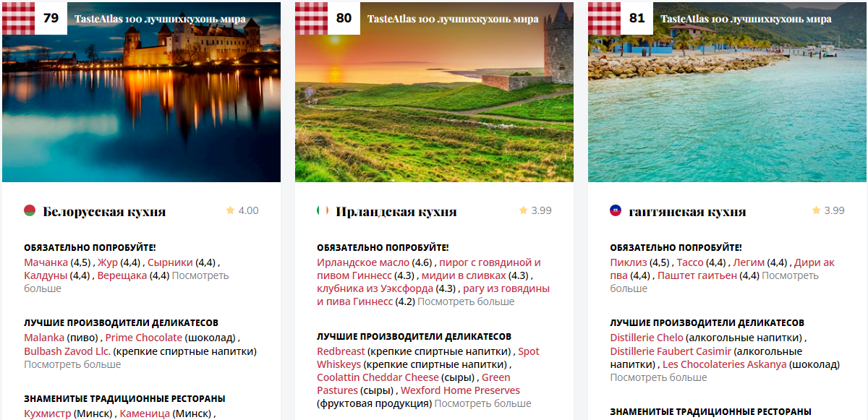Click the checkered icon beside rank 81
The height and width of the screenshot is (420, 868).
(x=604, y=19)
